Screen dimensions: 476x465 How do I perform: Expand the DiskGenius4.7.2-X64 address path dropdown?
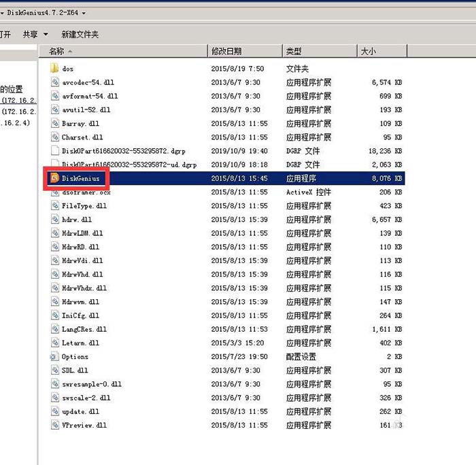(84, 13)
